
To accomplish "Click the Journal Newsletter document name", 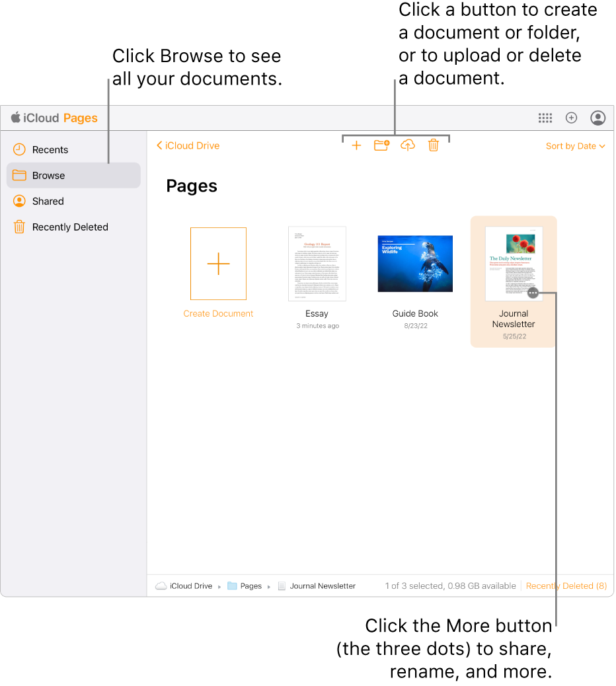I will tap(514, 319).
